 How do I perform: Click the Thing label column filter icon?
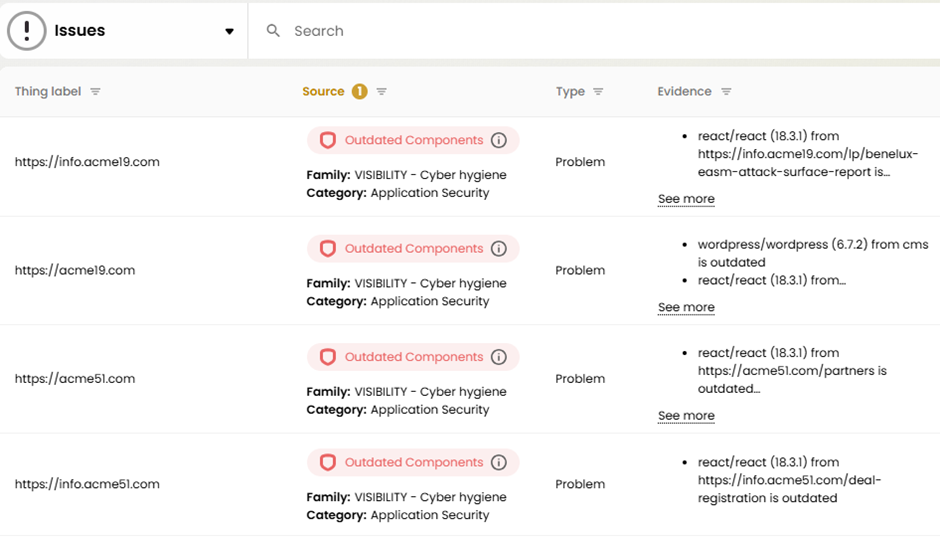(x=96, y=92)
